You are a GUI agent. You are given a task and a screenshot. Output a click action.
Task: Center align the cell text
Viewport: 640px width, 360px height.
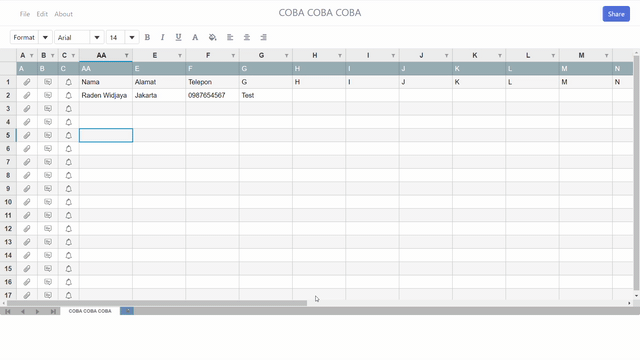[247, 37]
